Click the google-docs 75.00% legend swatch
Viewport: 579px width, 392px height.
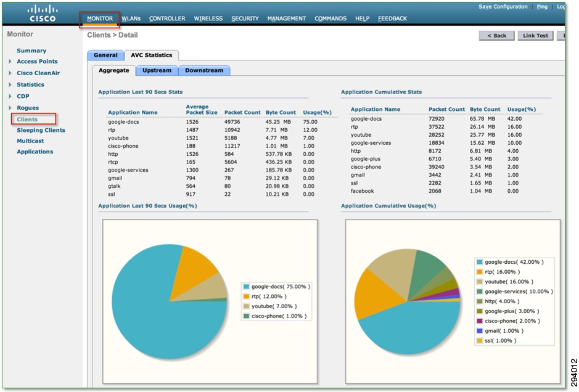[x=246, y=287]
